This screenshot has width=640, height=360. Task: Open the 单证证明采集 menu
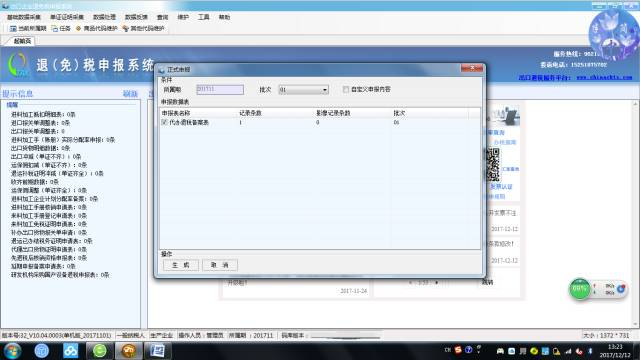point(67,17)
